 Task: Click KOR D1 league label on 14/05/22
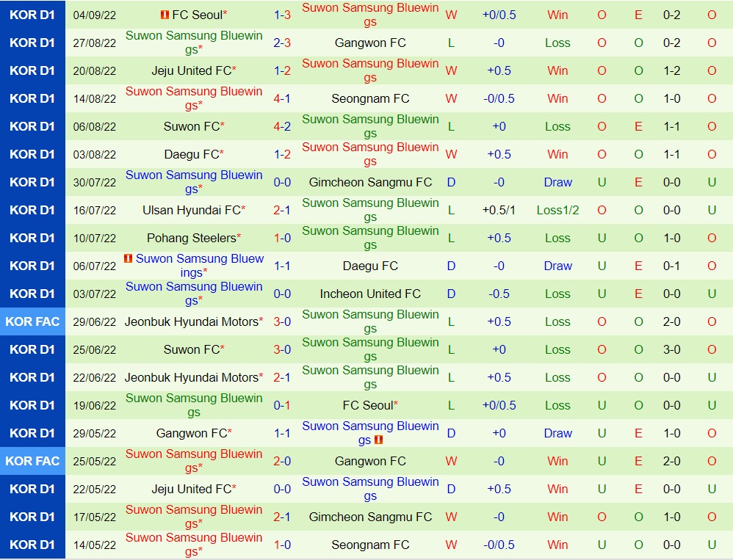(x=32, y=545)
